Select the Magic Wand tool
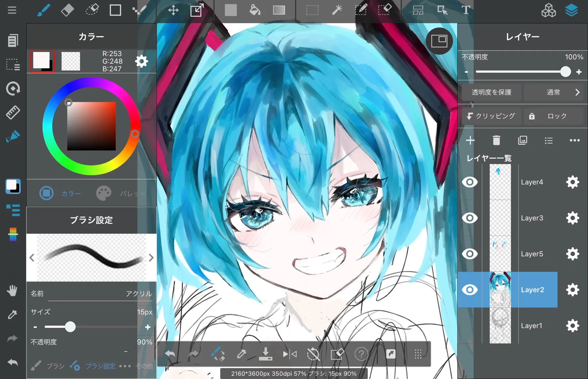The width and height of the screenshot is (588, 379). click(x=337, y=10)
